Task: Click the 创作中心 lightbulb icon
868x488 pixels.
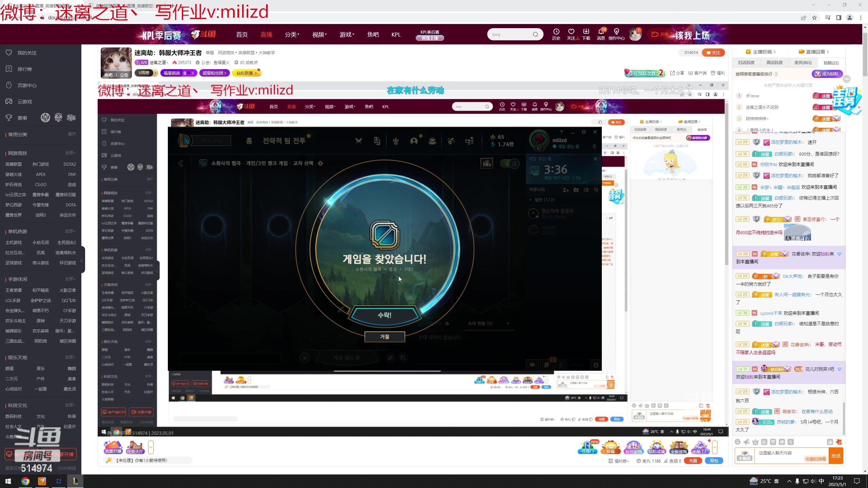Action: (616, 32)
